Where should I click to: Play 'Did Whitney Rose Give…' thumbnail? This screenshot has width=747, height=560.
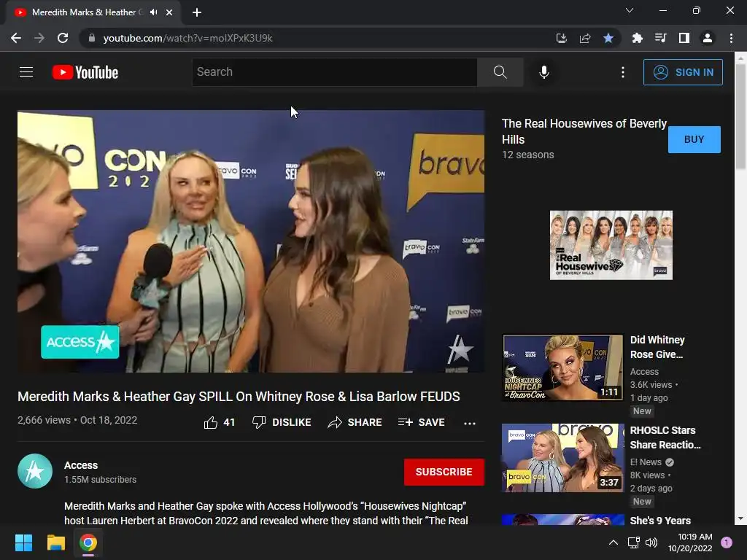click(562, 367)
